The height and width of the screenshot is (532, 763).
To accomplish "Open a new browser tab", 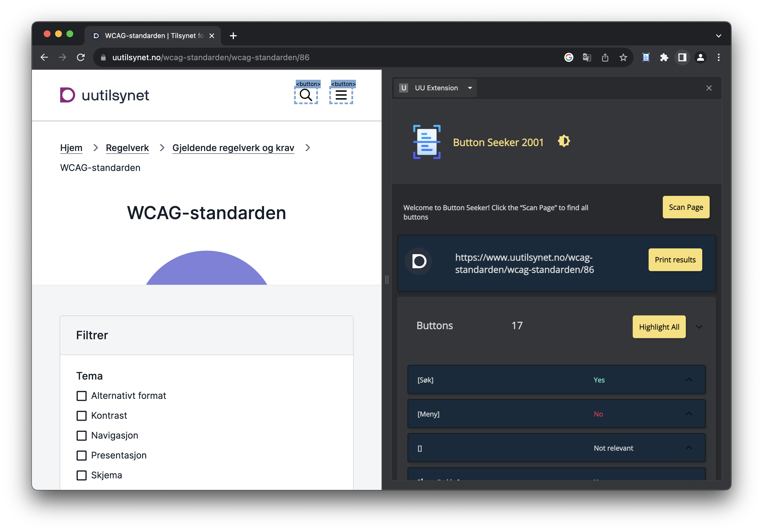I will (x=233, y=35).
